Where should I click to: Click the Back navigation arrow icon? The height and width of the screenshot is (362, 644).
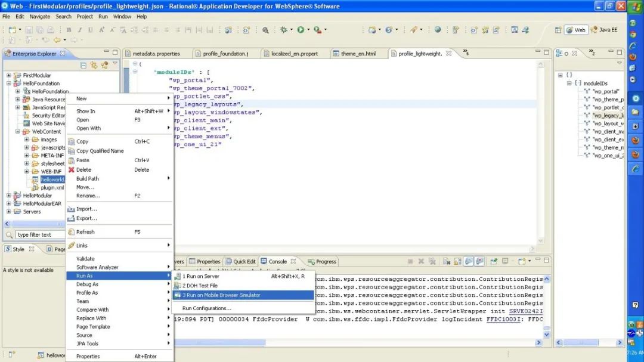(x=57, y=40)
